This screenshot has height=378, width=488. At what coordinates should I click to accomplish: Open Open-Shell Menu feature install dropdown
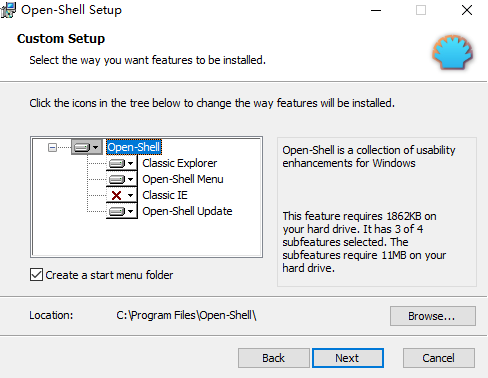click(122, 179)
